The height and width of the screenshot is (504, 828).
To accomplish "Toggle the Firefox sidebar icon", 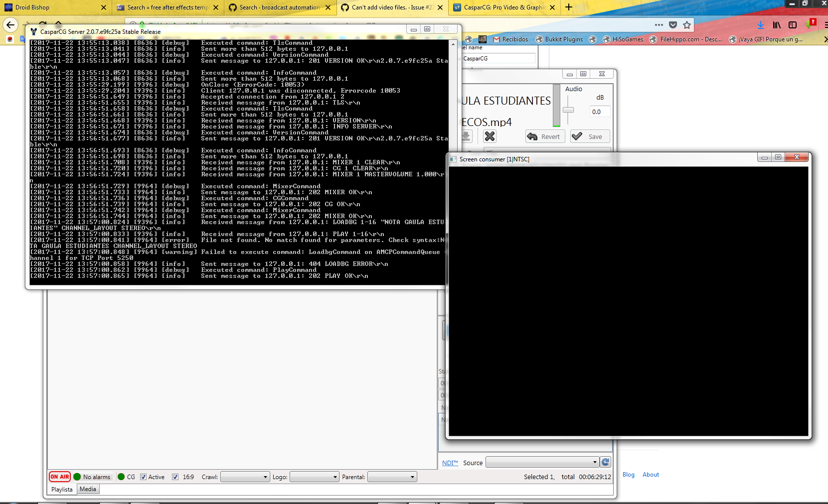I will coord(793,25).
